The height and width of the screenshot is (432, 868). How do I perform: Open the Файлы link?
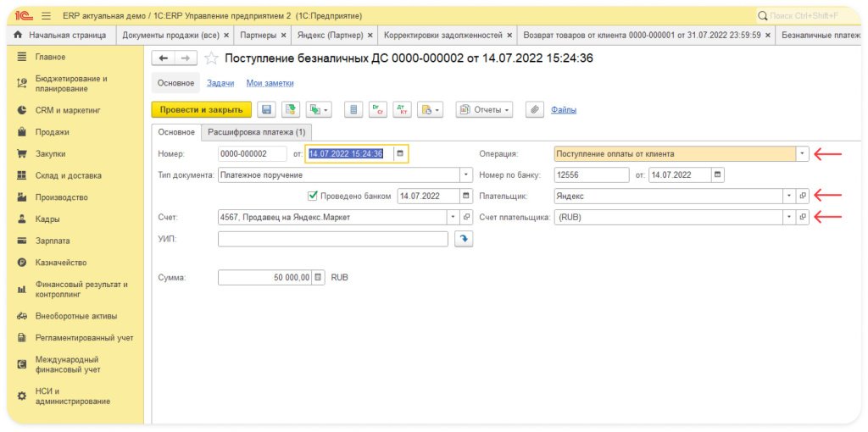point(564,110)
